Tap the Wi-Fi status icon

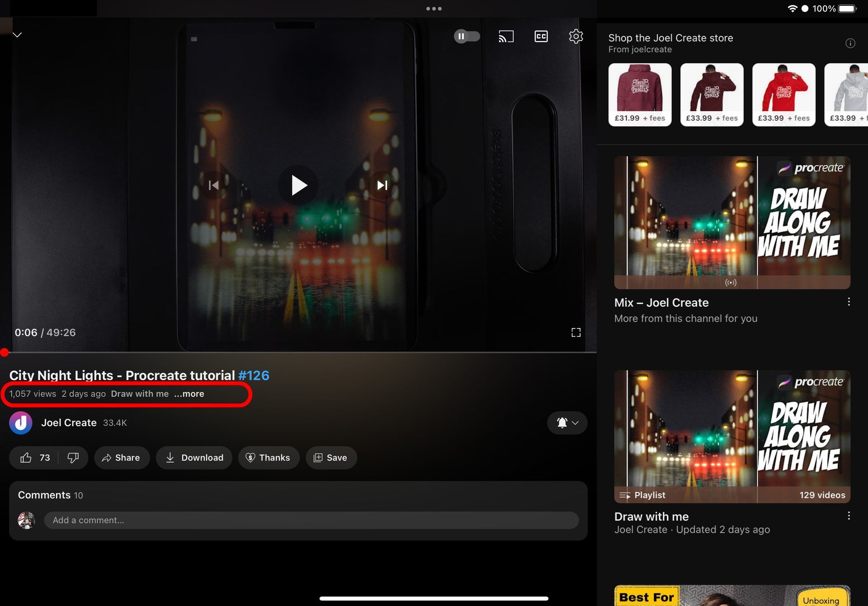pos(792,9)
